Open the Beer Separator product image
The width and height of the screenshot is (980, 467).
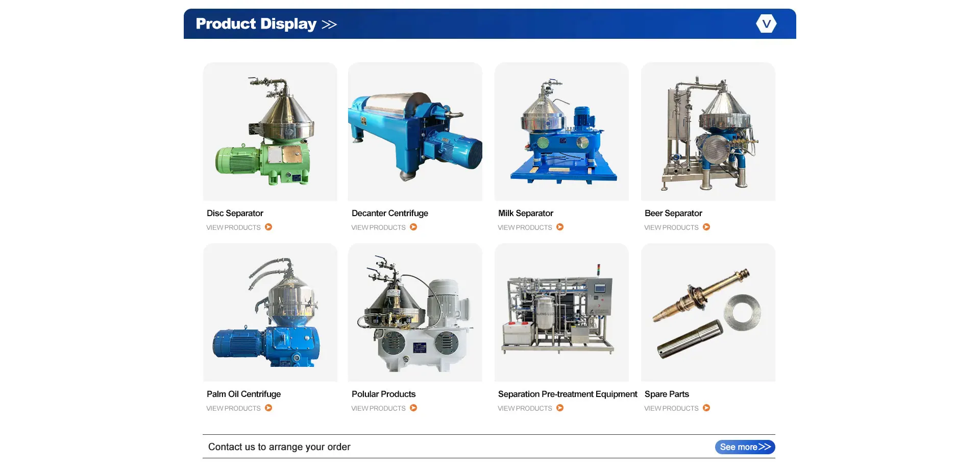(708, 132)
